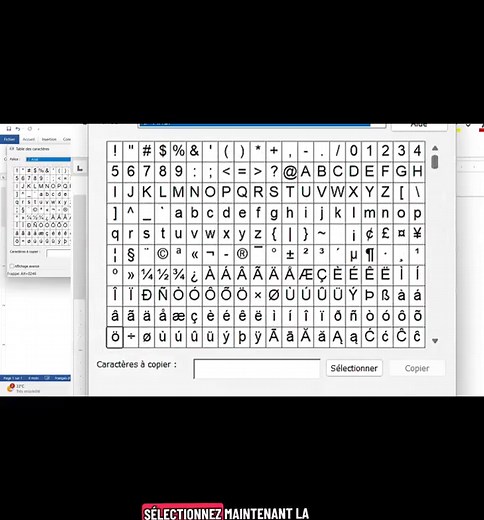Toggle Affichage avancé checkbox in small Character Map
This screenshot has height=520, width=484.
click(x=12, y=266)
